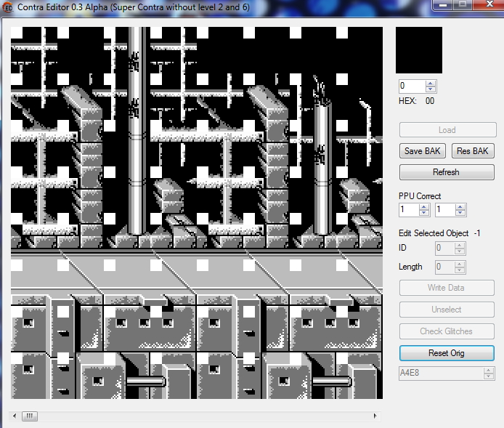Increment the first PPU Correct value
Screen dimensions: 504x428
click(424, 207)
